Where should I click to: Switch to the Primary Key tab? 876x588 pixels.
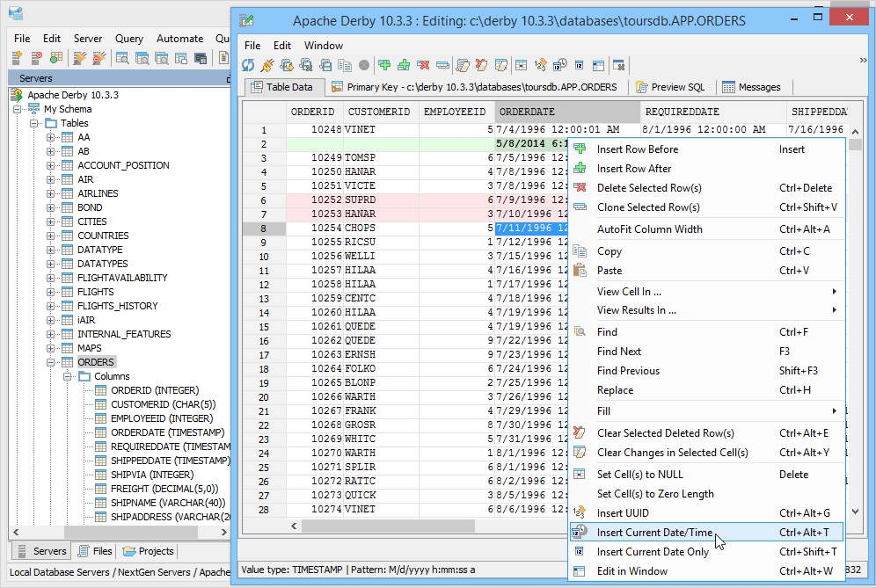[x=475, y=87]
